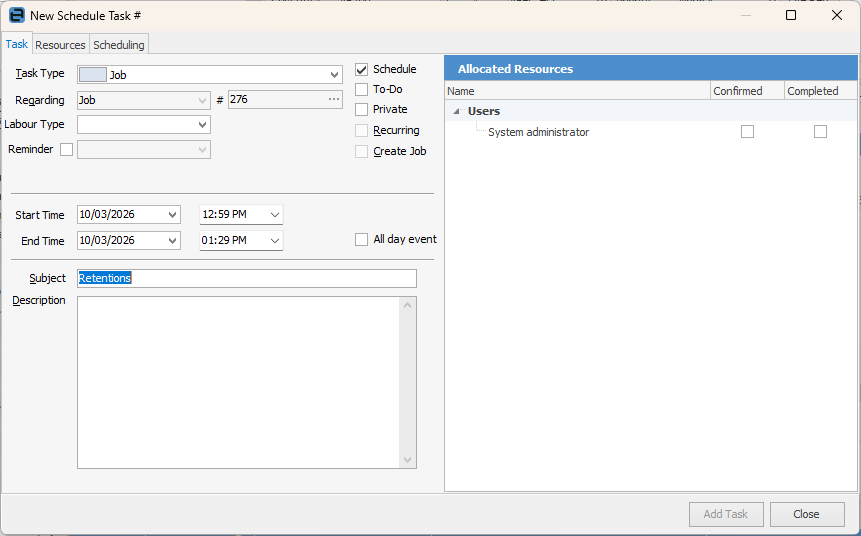Click the Users group label
The height and width of the screenshot is (536, 861).
[x=484, y=111]
